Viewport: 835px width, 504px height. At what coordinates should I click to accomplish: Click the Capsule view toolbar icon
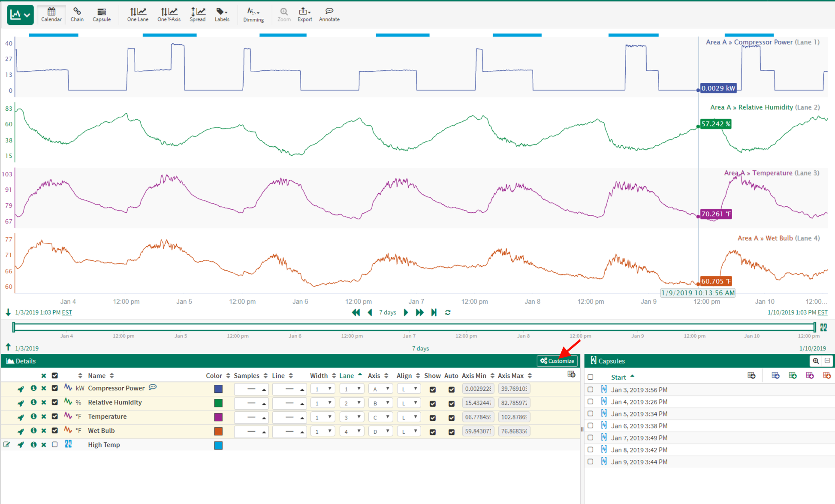pos(102,14)
